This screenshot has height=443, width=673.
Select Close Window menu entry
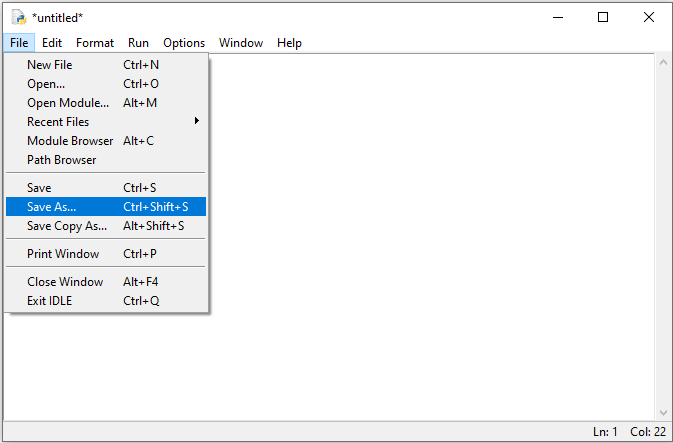[x=106, y=282]
